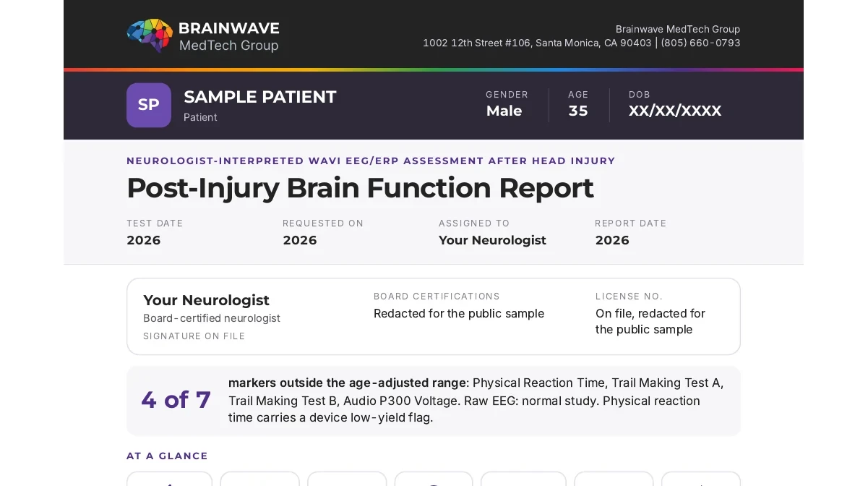Click the 2026 under REQUESTED ON
The image size is (868, 486).
click(x=300, y=240)
